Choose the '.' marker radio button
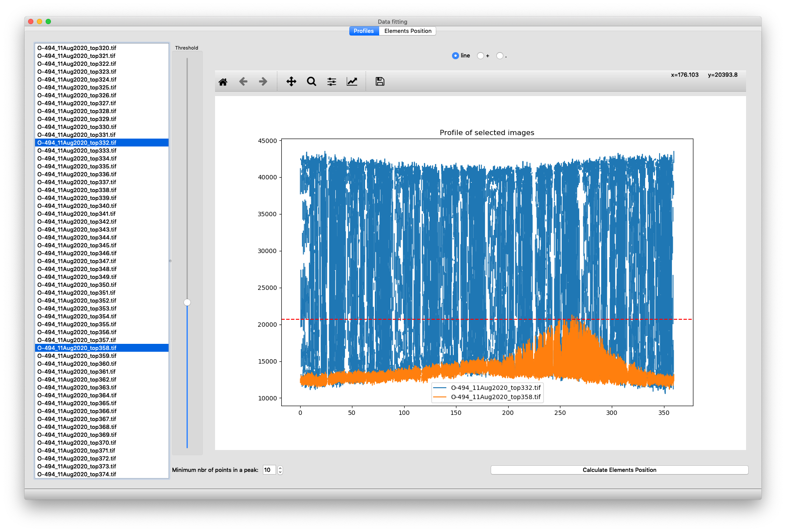 point(500,56)
